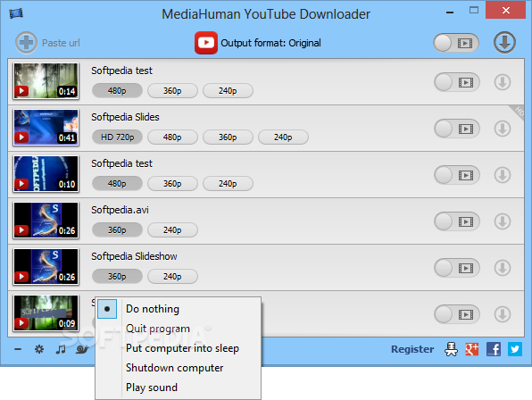Screen dimensions: 532x400
Task: Select 480p for 0:10 Softpedia test
Action: [117, 184]
